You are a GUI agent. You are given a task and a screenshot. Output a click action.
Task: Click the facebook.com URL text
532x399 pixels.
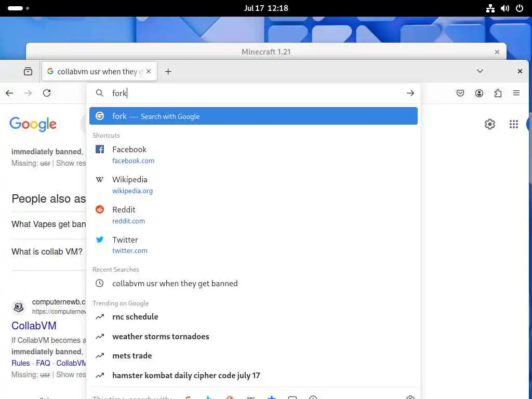coord(134,161)
